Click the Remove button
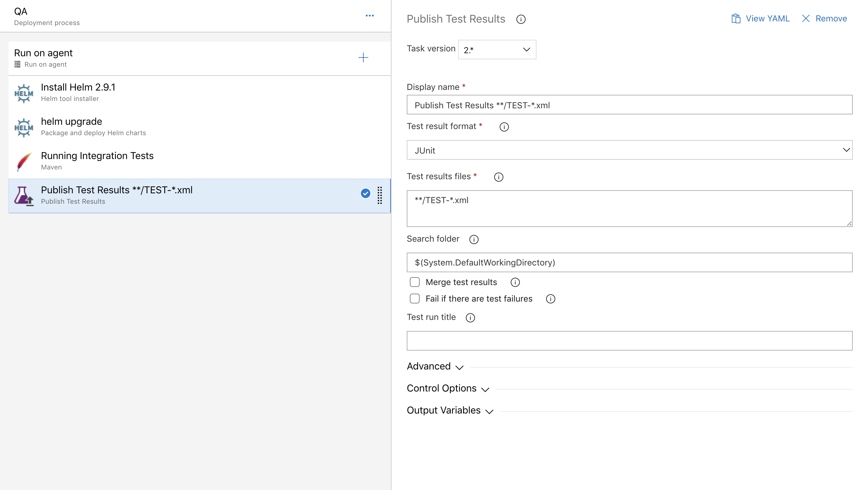The height and width of the screenshot is (490, 868). coord(824,19)
